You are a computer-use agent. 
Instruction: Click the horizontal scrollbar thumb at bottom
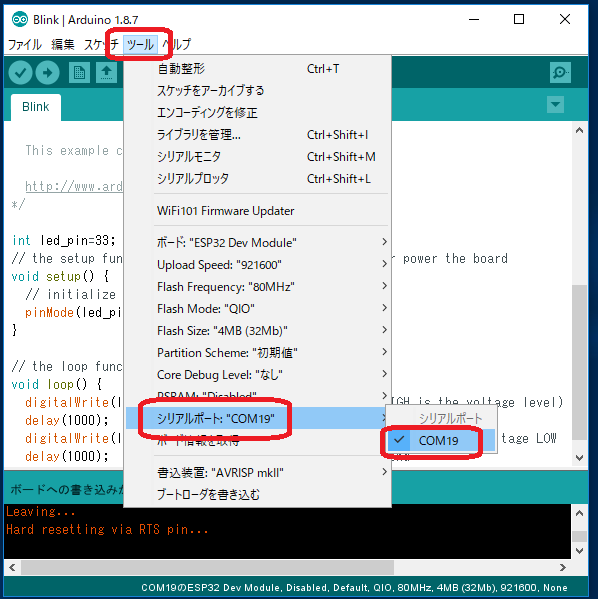tap(207, 567)
